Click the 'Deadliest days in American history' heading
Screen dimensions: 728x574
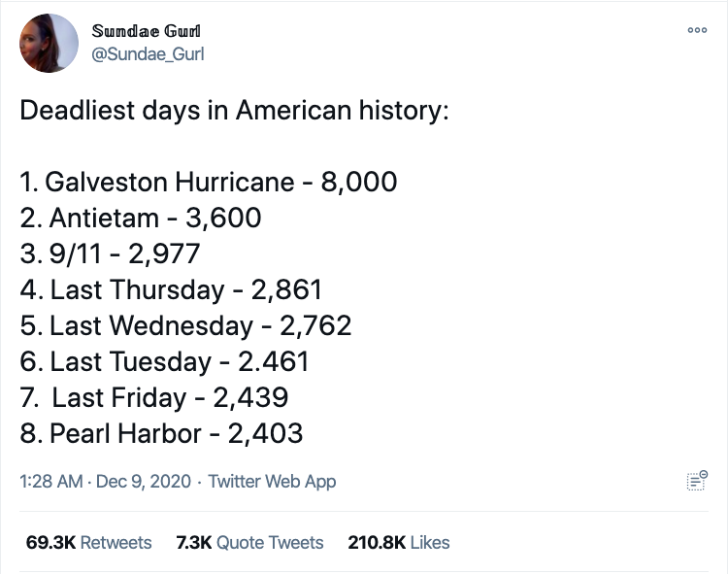click(234, 109)
